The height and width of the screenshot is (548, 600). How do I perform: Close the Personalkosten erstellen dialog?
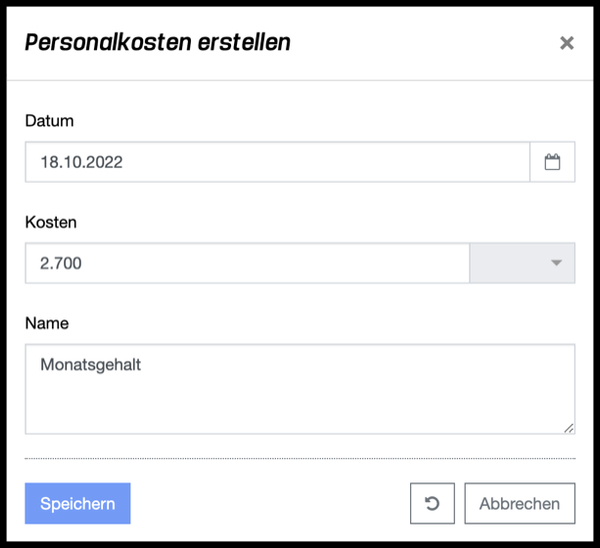pos(567,43)
